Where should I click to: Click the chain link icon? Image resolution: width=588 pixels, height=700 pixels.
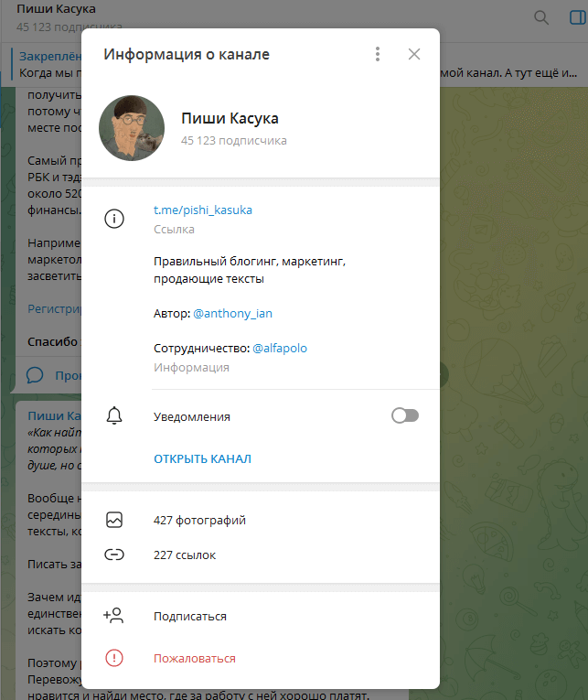(x=114, y=555)
